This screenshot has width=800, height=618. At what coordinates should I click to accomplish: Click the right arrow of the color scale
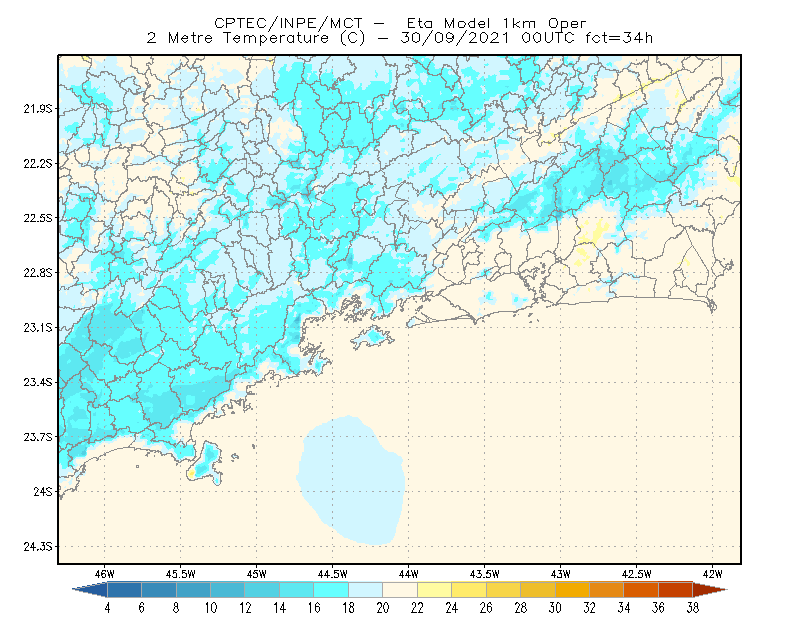(710, 590)
